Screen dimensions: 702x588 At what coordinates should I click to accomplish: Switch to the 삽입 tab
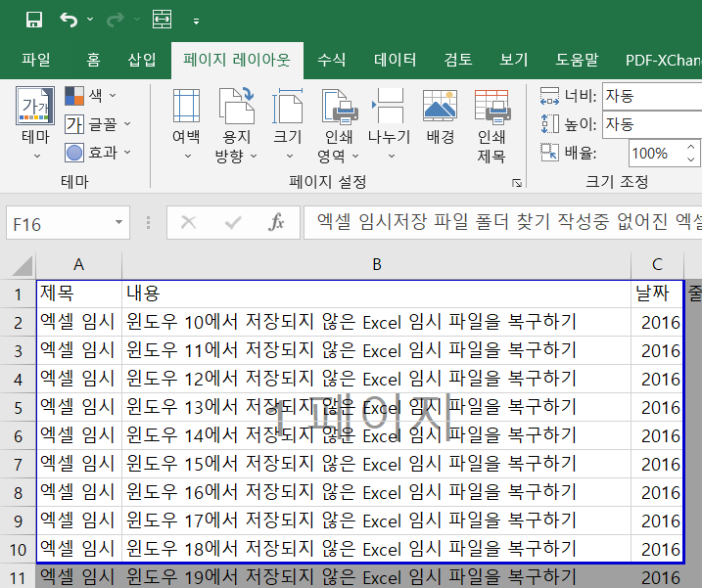[x=142, y=60]
